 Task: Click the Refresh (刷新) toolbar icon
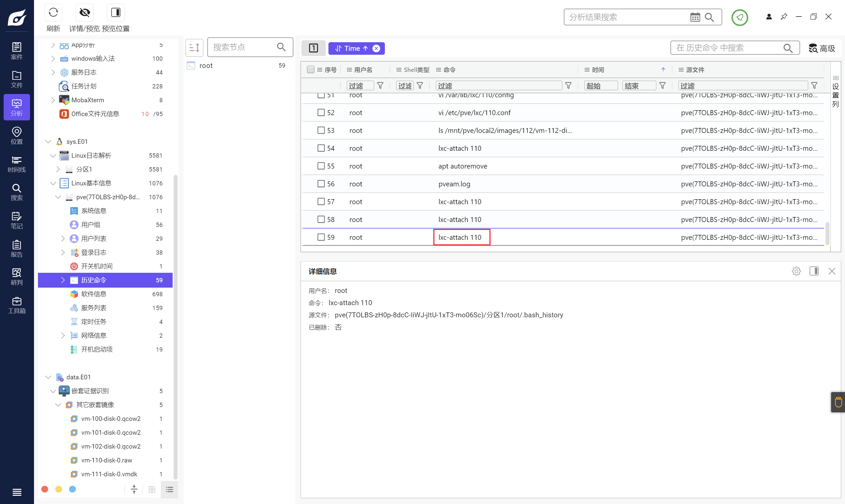tap(53, 13)
